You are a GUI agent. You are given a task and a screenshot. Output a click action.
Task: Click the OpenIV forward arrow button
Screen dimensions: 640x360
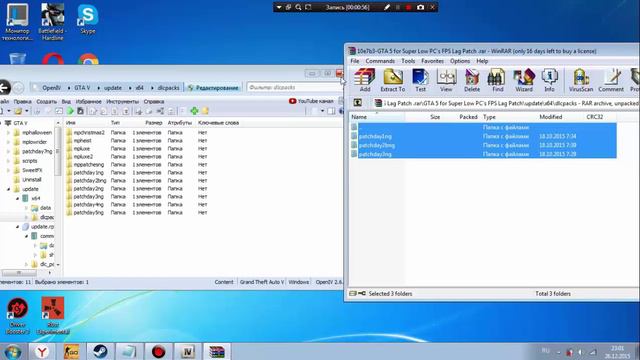[x=18, y=88]
